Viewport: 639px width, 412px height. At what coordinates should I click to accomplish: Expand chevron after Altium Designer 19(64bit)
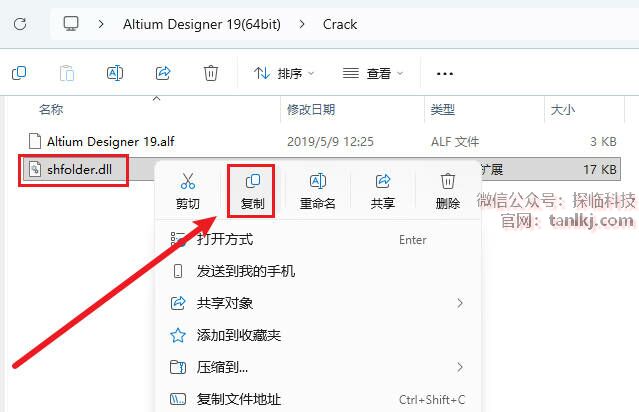[302, 24]
